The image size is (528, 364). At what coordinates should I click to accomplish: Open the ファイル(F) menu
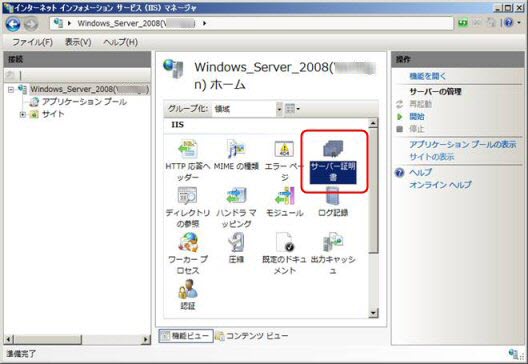[33, 42]
